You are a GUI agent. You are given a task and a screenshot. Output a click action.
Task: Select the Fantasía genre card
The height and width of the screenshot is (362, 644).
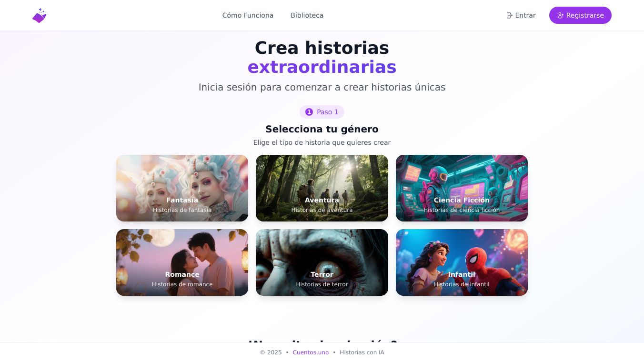[x=182, y=188]
